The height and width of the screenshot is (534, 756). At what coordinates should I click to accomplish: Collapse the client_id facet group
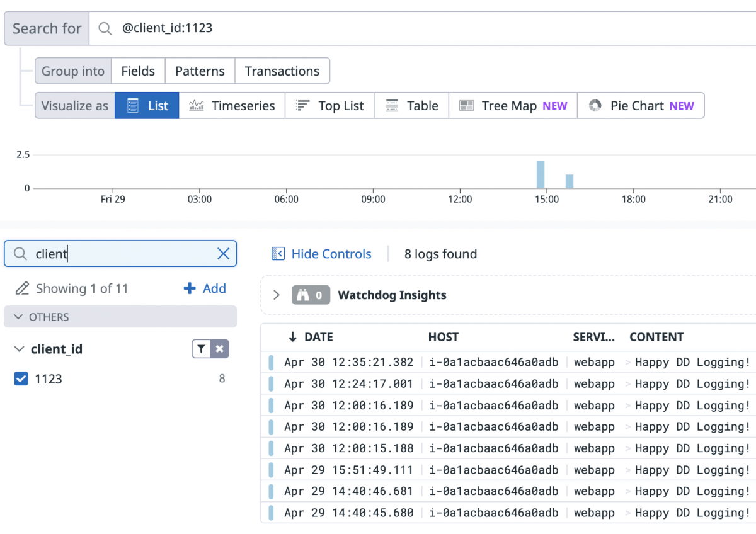[x=18, y=348]
